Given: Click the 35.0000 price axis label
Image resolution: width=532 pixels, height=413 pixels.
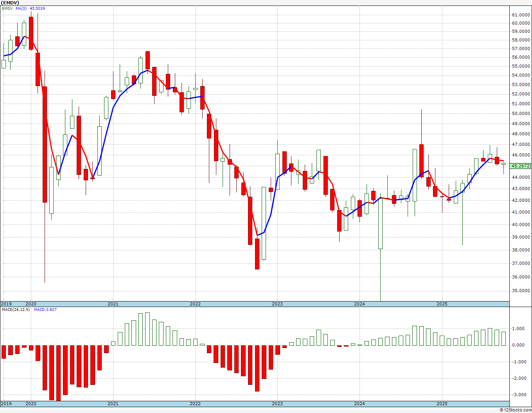Looking at the screenshot, I should [x=521, y=291].
